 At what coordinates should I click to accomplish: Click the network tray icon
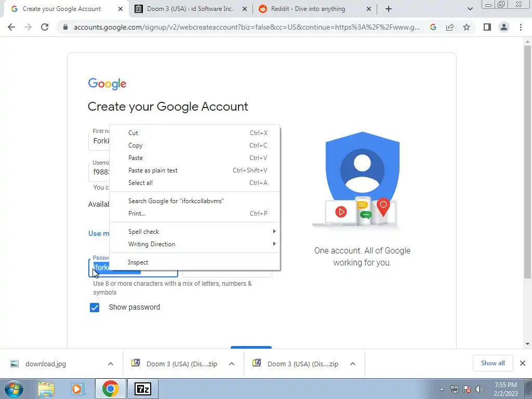[454, 389]
